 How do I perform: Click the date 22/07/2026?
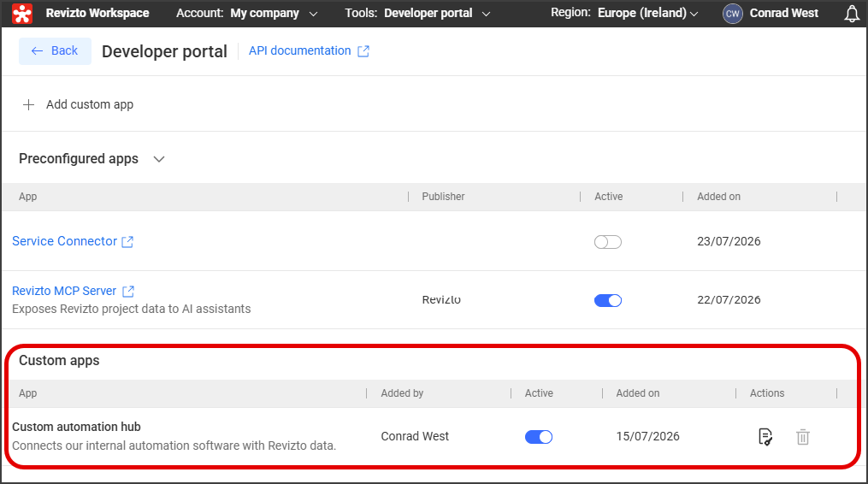729,299
